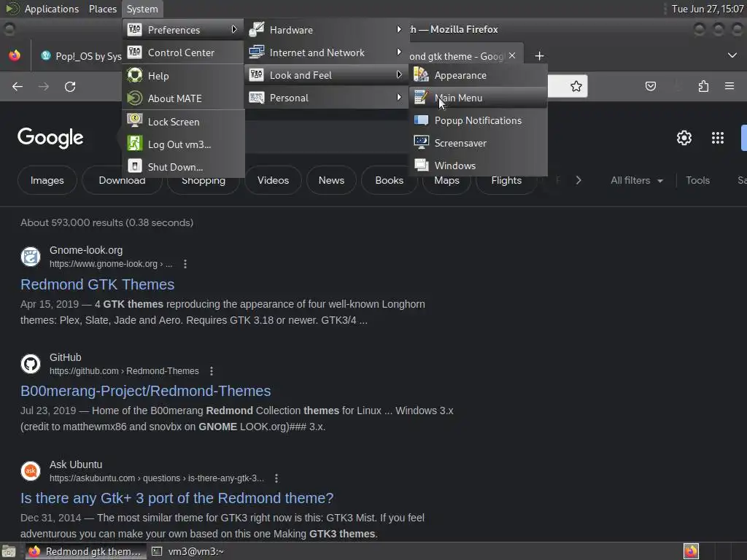Open the Appearance preferences
This screenshot has width=747, height=560.
click(x=478, y=75)
